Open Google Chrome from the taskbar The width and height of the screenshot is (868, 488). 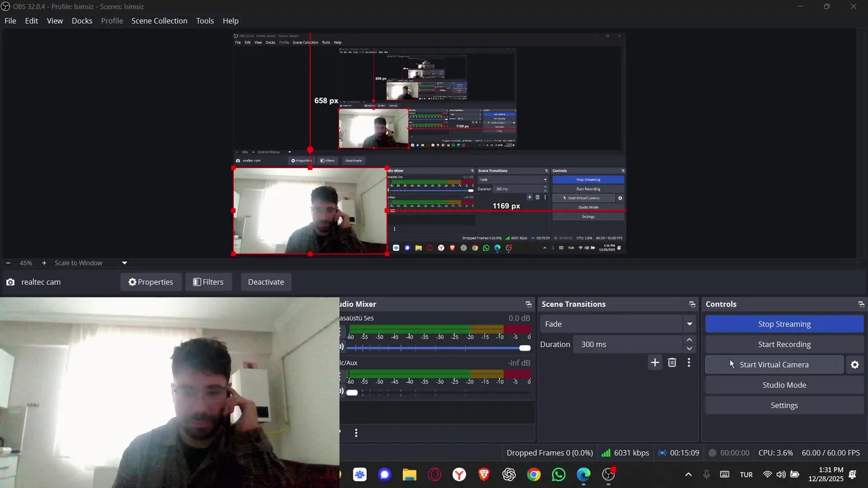click(x=534, y=474)
